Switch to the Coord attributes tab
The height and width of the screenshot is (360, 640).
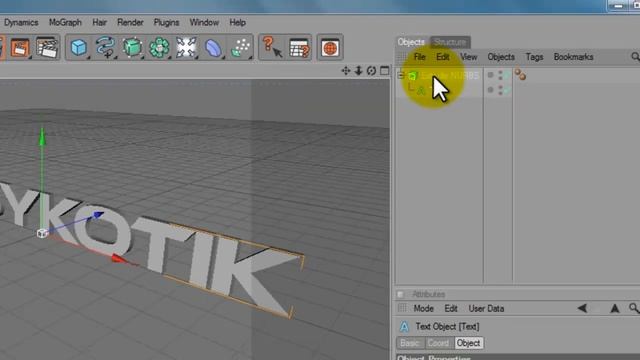(438, 343)
